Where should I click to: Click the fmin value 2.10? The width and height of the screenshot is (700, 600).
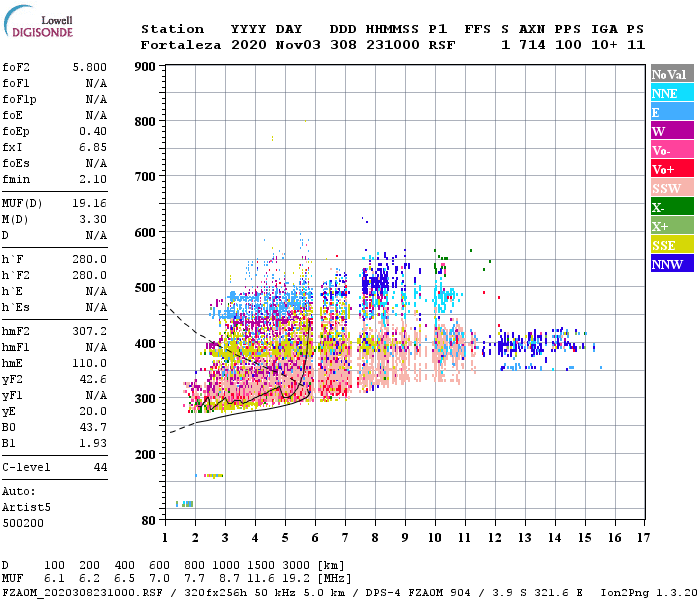(93, 179)
